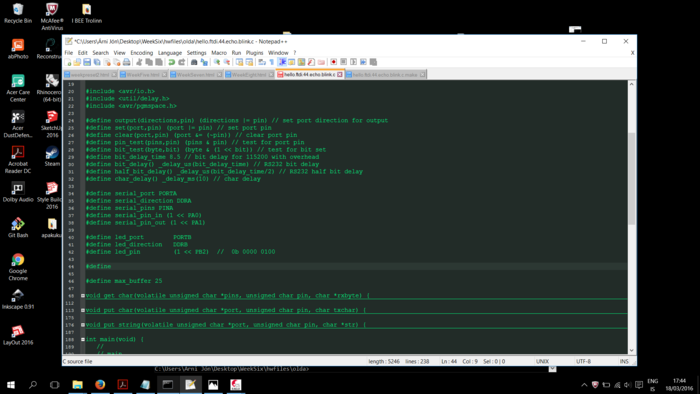Expand folded put_string function at line 176
Screen dimensions: 700x394
coord(83,325)
